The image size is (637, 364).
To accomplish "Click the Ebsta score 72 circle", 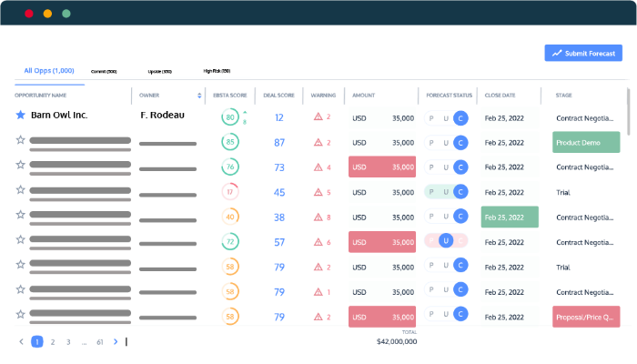I will (230, 242).
